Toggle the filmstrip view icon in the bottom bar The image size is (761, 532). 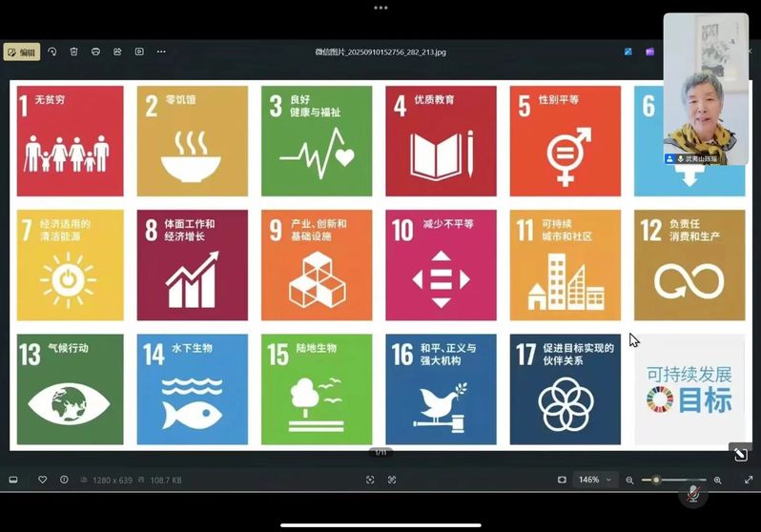(x=13, y=480)
